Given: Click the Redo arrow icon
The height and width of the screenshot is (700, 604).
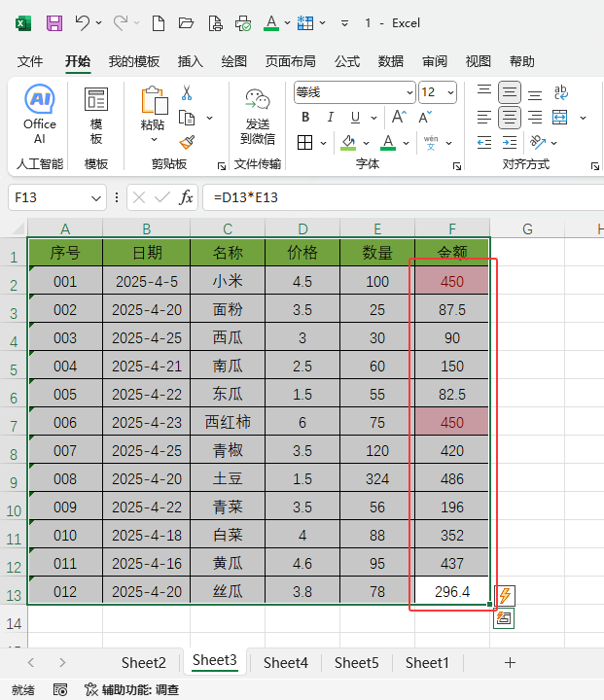Looking at the screenshot, I should coord(121,22).
